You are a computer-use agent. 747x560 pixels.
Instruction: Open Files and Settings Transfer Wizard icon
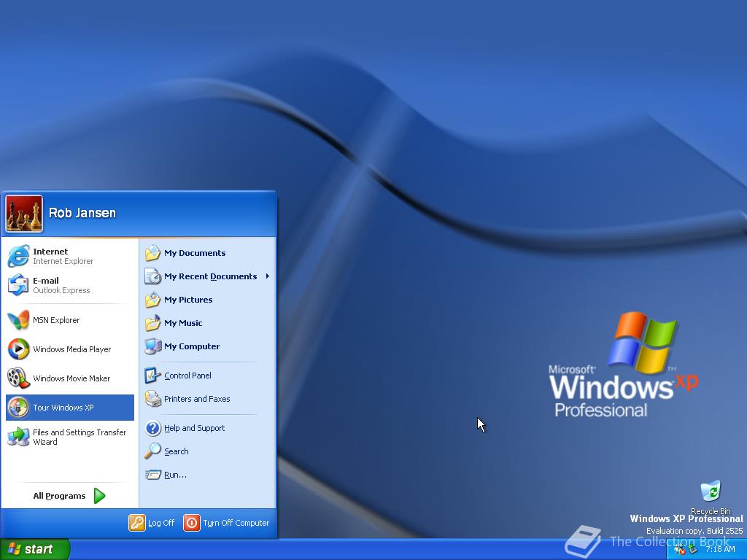coord(18,437)
